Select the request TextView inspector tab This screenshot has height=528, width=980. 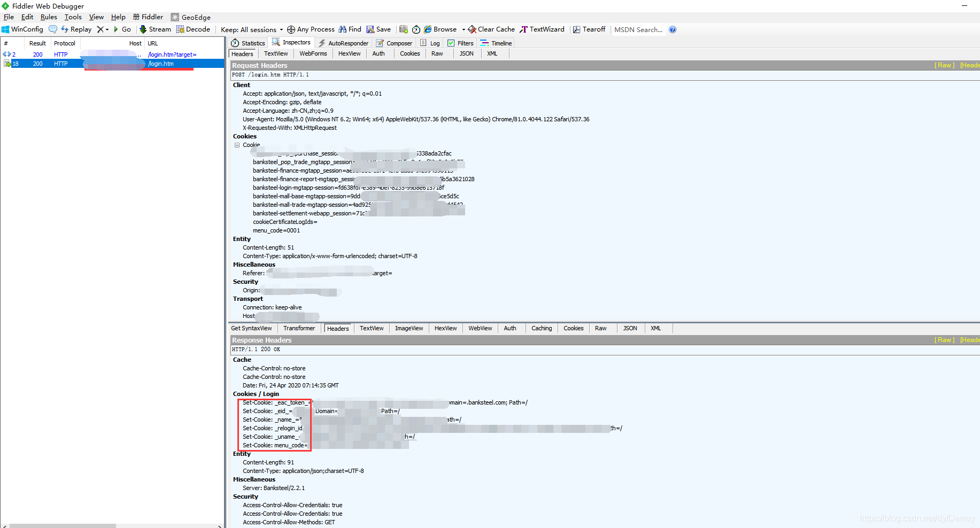[x=276, y=53]
